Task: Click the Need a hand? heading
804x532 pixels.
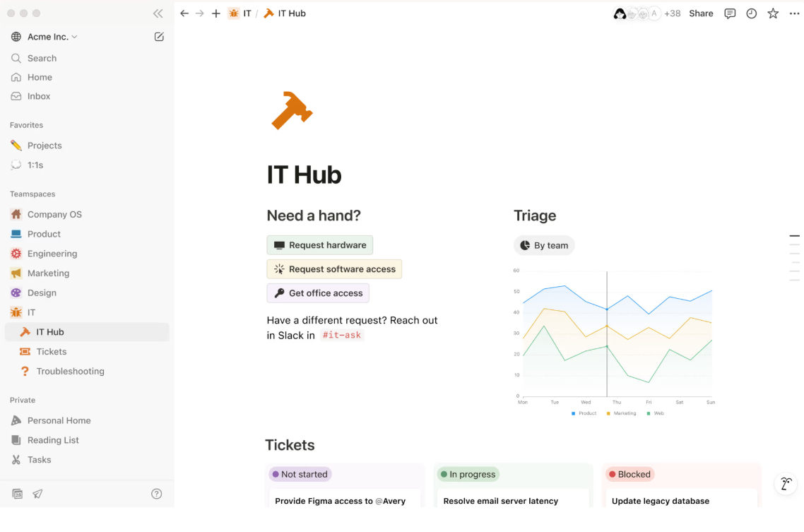Action: click(x=314, y=215)
